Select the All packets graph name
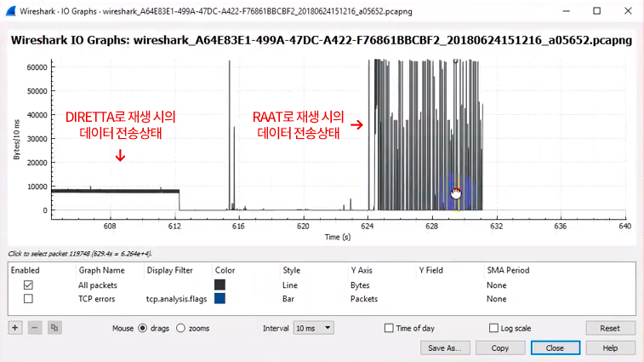 [98, 285]
